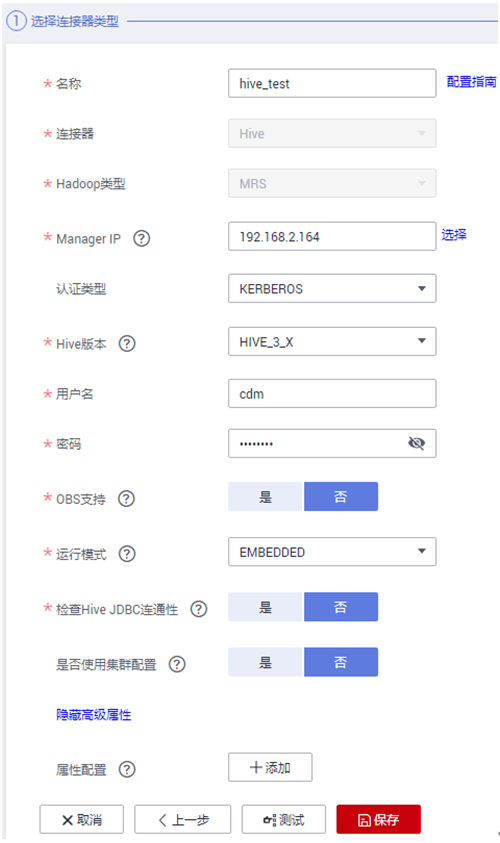
Task: Expand the Hive版本 HIVE_3_X dropdown
Action: [x=332, y=341]
